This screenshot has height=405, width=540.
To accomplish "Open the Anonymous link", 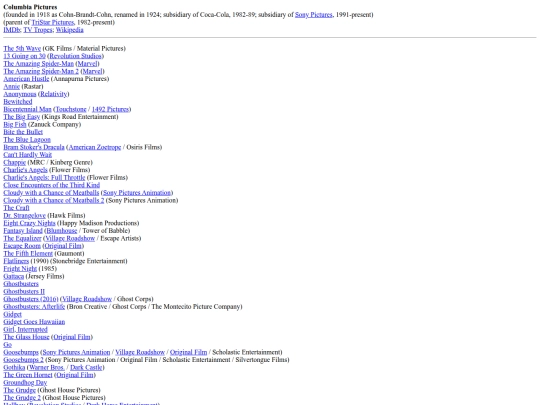I will point(20,94).
